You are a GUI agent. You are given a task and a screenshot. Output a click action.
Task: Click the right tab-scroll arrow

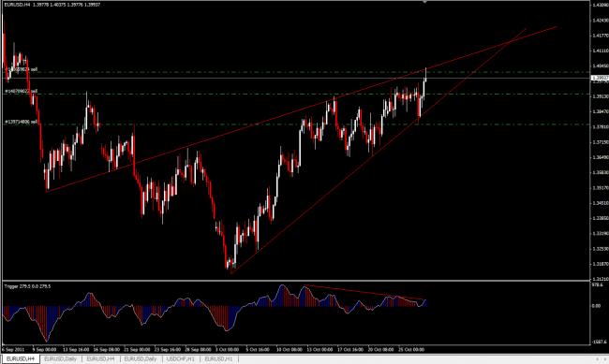click(604, 359)
